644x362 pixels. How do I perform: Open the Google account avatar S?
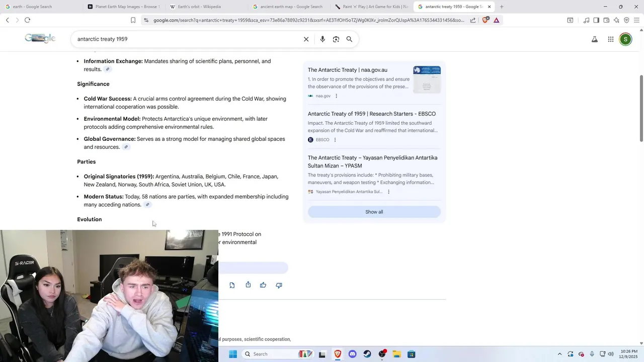pos(625,39)
